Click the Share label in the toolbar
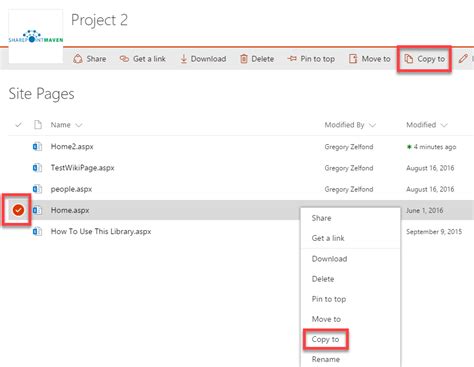Viewport: 474px width, 367px height. coord(96,59)
